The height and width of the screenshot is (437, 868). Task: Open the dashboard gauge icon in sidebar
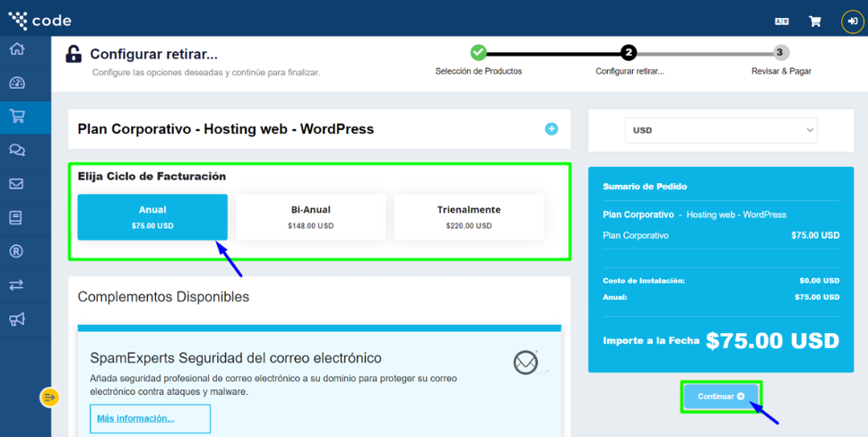tap(16, 83)
